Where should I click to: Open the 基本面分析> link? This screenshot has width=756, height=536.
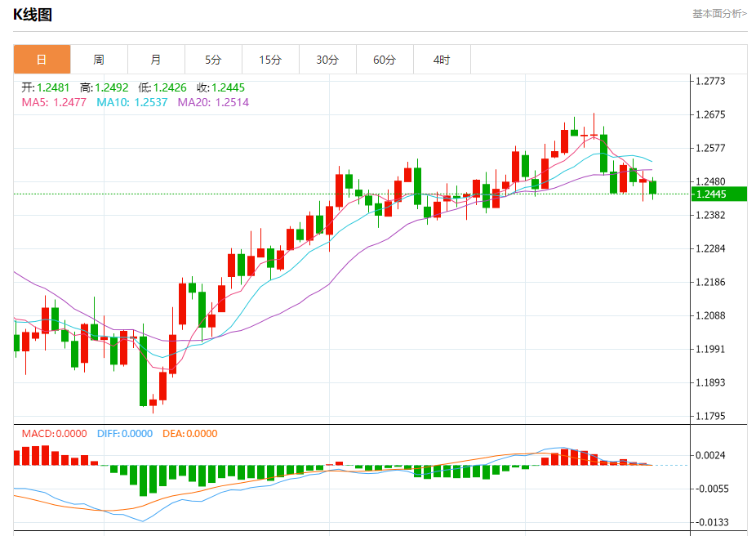[x=719, y=14]
